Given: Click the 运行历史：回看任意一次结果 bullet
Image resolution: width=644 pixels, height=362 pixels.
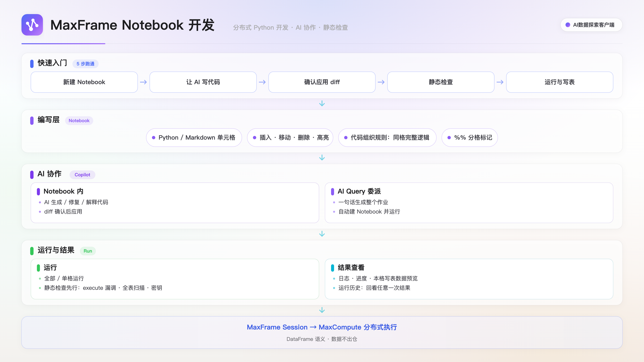Looking at the screenshot, I should 374,288.
